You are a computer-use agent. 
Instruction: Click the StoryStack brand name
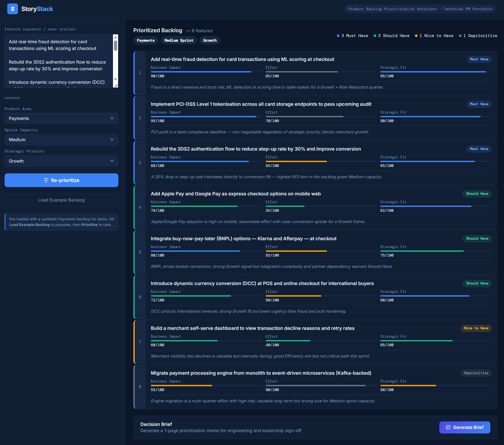pyautogui.click(x=37, y=9)
